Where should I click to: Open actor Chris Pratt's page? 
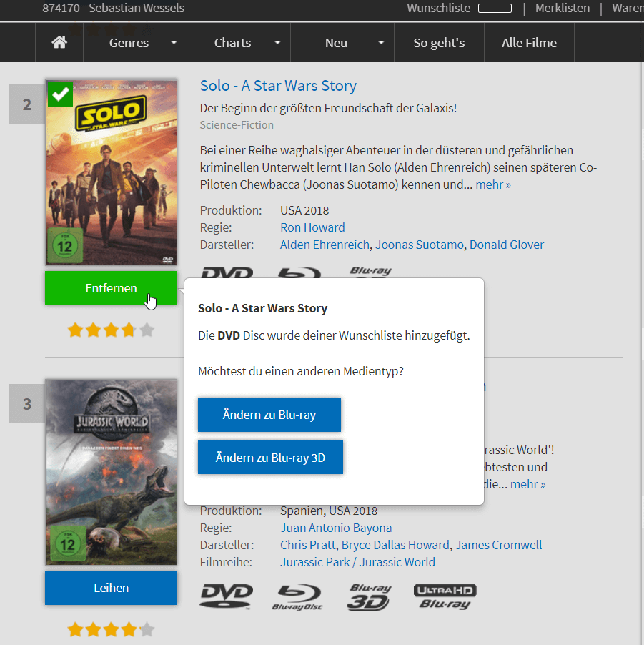[x=308, y=545]
